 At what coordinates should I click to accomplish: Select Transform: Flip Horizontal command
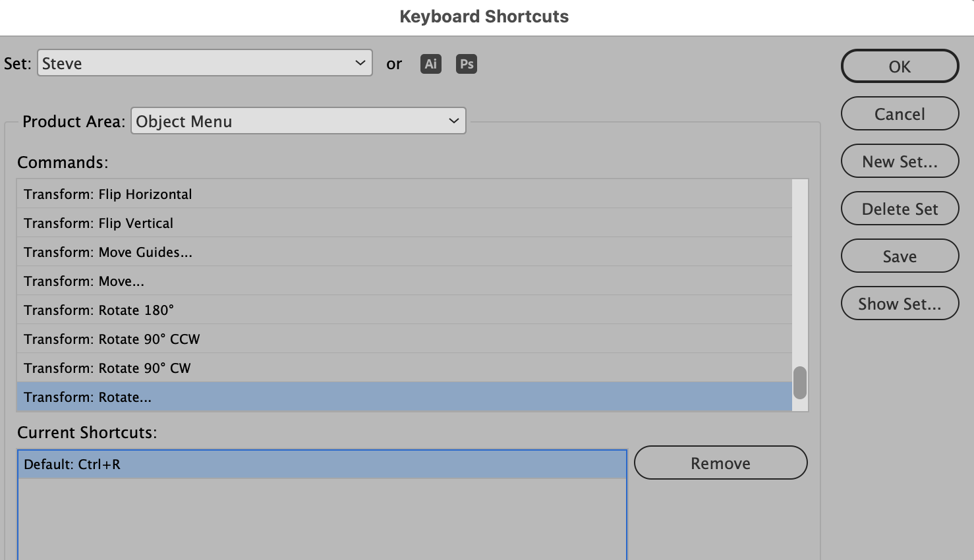(107, 194)
